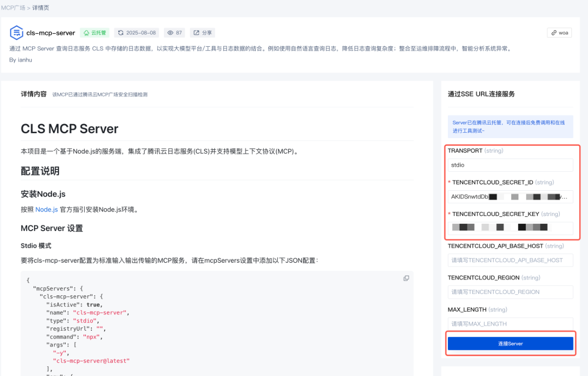Click the MAX_LENGTH input field
This screenshot has height=376, width=588.
[x=510, y=323]
